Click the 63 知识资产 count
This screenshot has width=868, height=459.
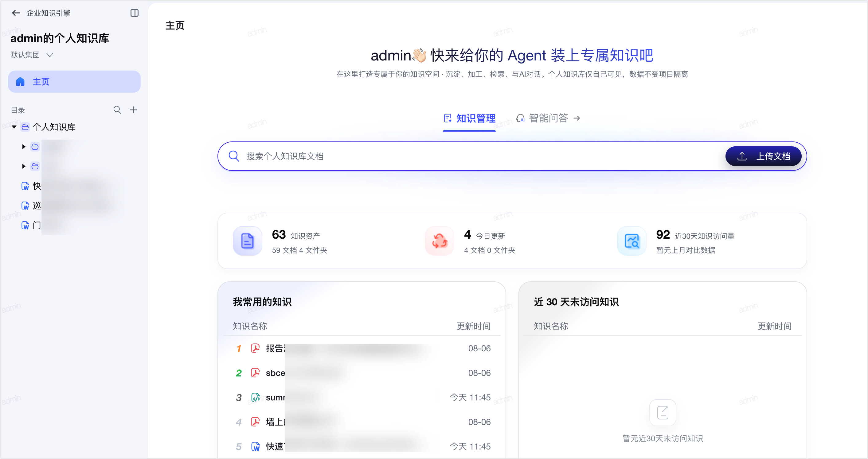279,234
